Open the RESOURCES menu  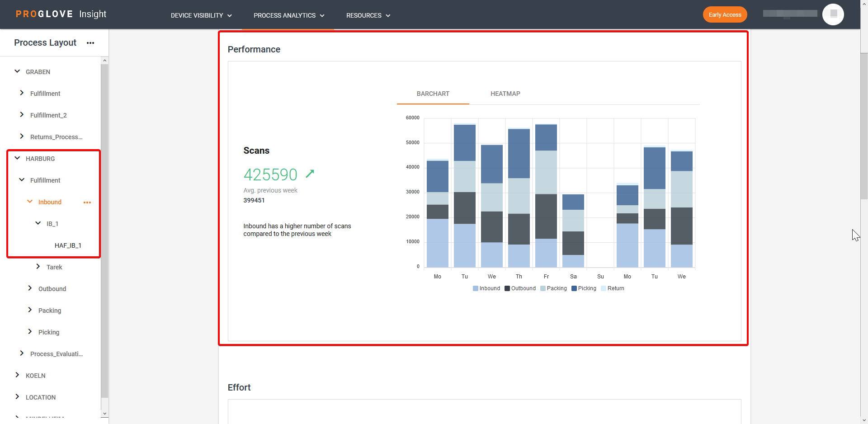point(368,15)
